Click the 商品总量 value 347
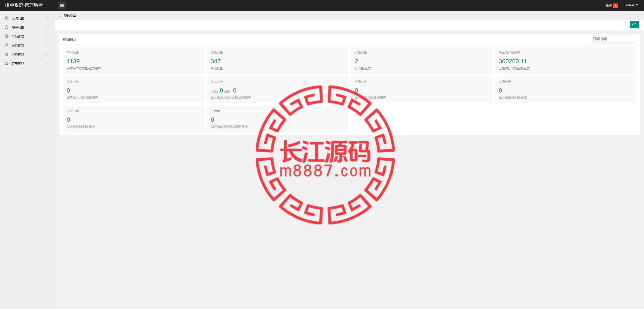This screenshot has width=644, height=309. (216, 61)
